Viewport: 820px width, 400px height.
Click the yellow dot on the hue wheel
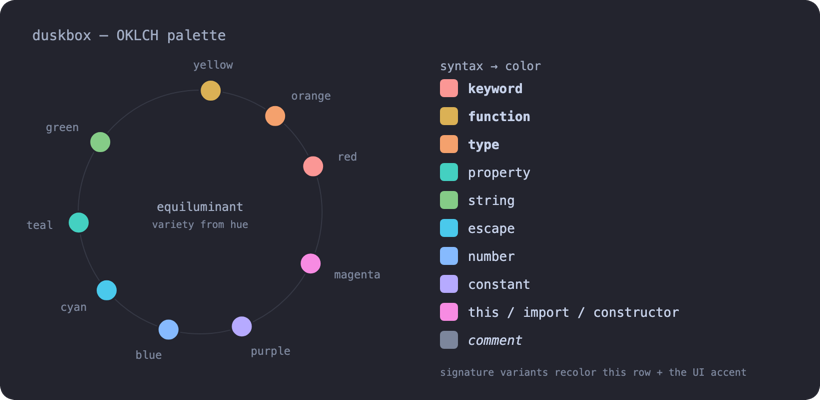211,90
